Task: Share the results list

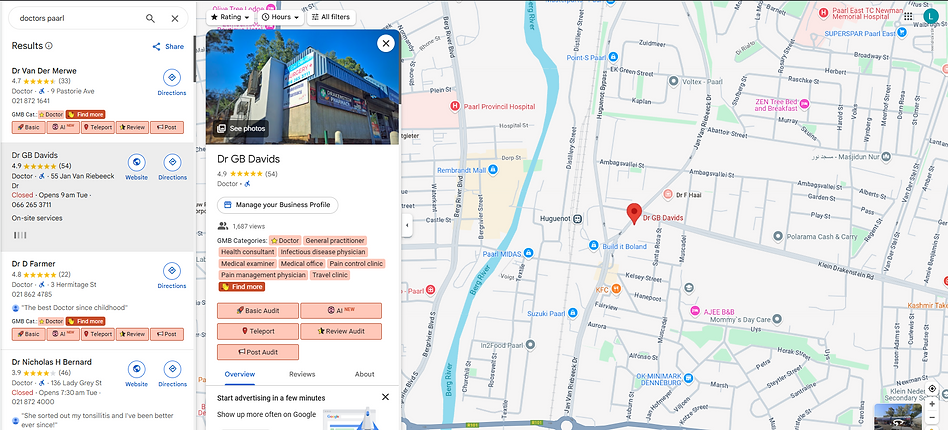Action: tap(168, 47)
